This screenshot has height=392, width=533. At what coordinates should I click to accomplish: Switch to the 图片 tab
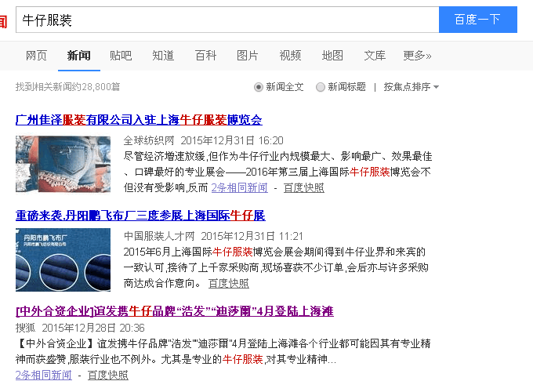pos(248,56)
